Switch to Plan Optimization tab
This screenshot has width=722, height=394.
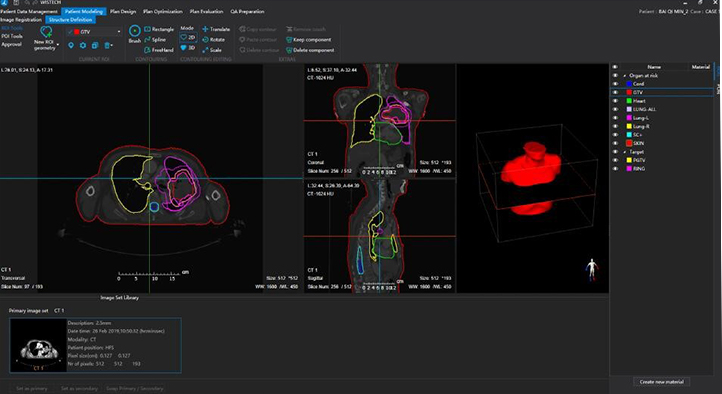click(x=163, y=12)
